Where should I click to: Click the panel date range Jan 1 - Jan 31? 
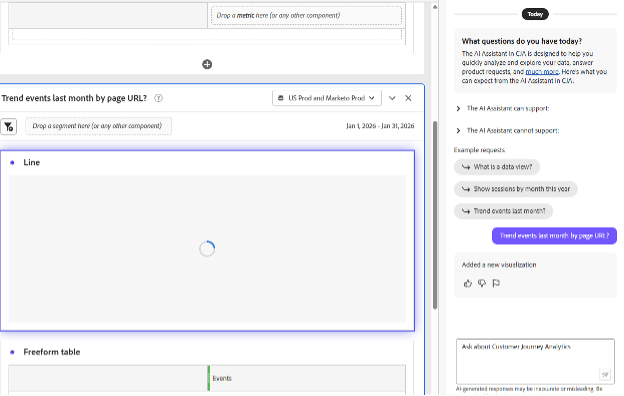[380, 126]
